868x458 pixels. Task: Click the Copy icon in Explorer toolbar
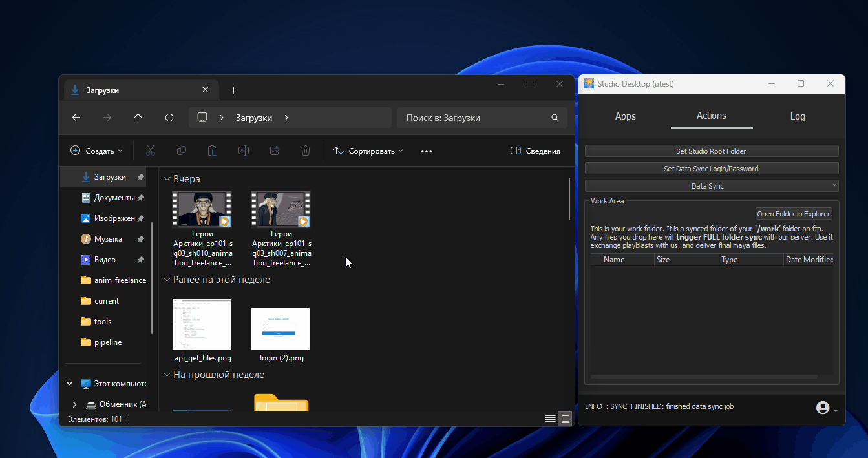182,151
